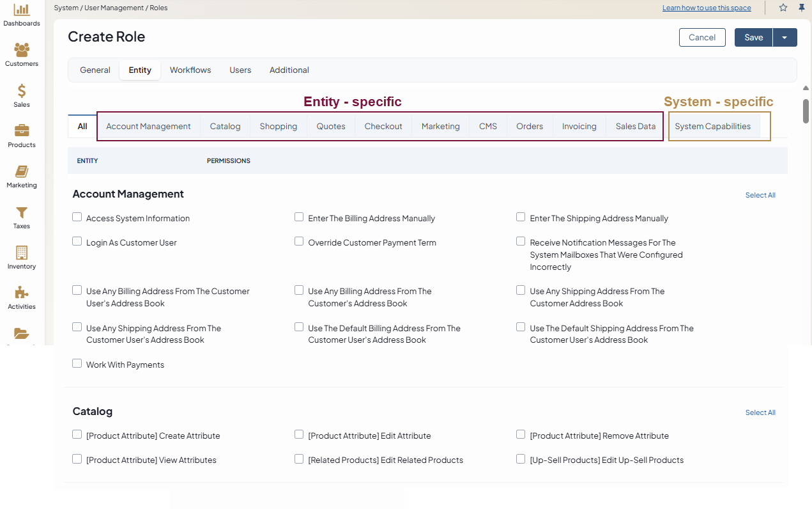This screenshot has height=509, width=812.
Task: Open Activities puzzle piece icon
Action: [x=22, y=293]
